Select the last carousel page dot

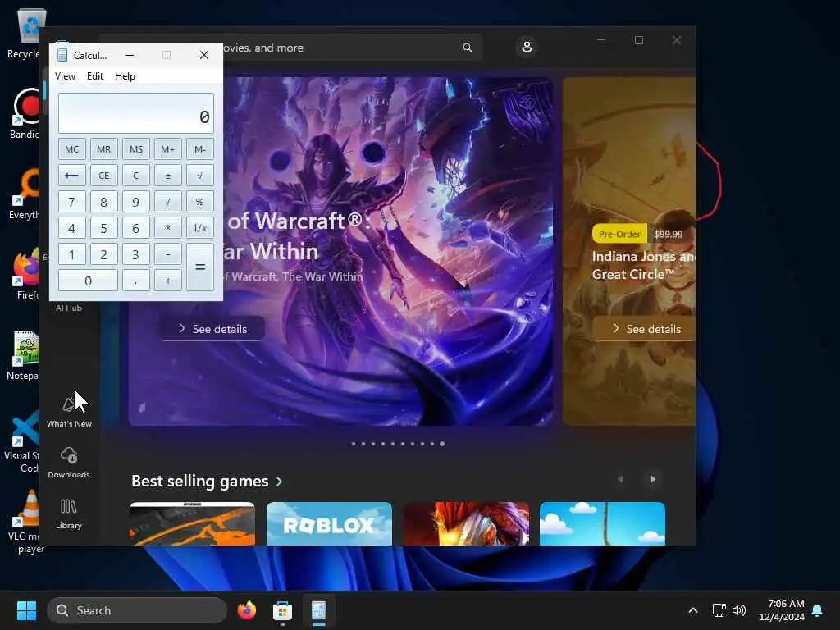[442, 444]
